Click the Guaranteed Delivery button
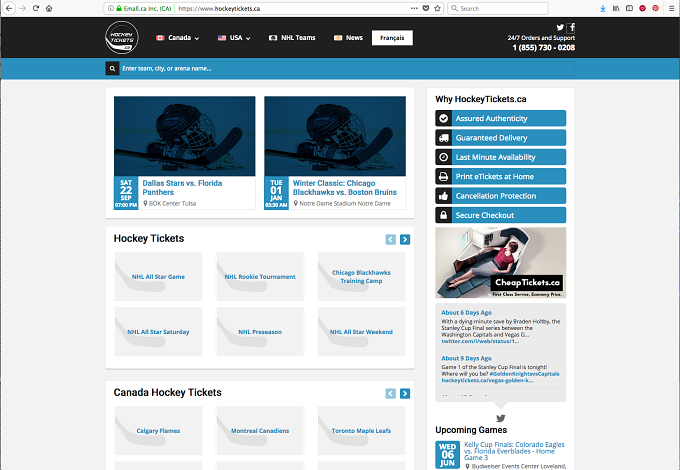 coord(500,138)
